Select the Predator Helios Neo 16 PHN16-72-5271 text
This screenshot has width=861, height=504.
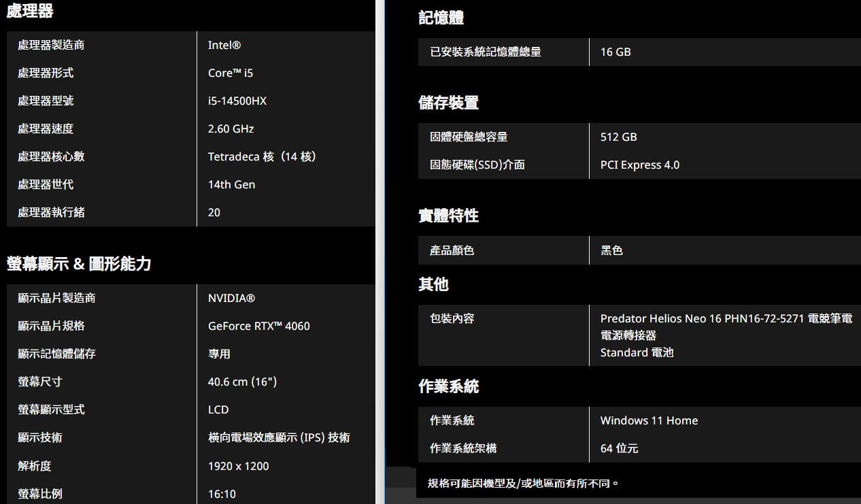[703, 318]
